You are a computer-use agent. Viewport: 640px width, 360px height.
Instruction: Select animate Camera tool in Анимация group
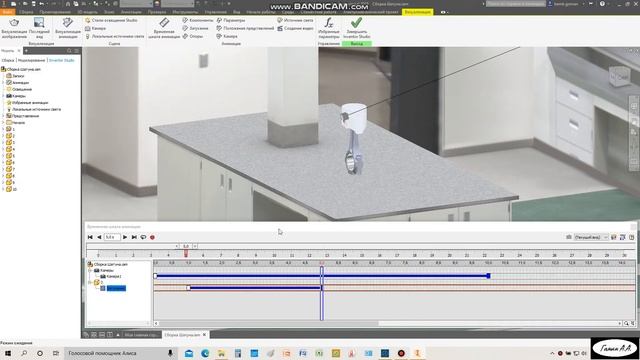click(227, 36)
